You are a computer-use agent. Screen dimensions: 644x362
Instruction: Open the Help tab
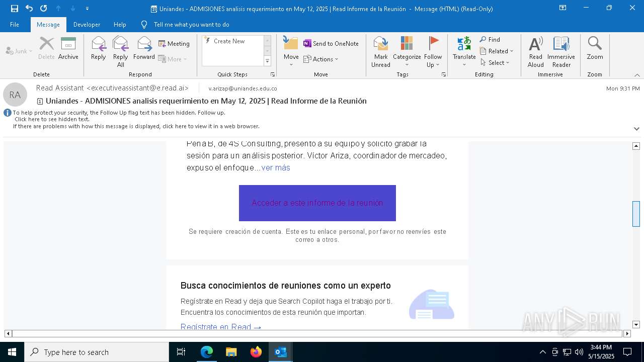pyautogui.click(x=120, y=25)
